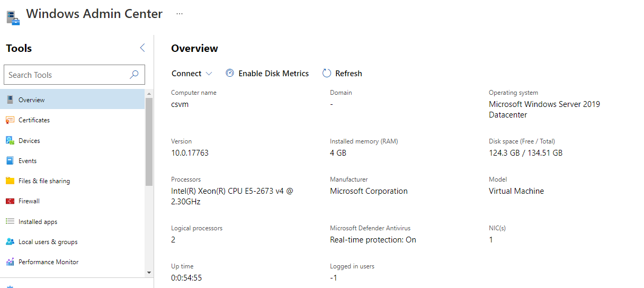
Task: Select Performance Monitor from Tools list
Action: tap(48, 262)
